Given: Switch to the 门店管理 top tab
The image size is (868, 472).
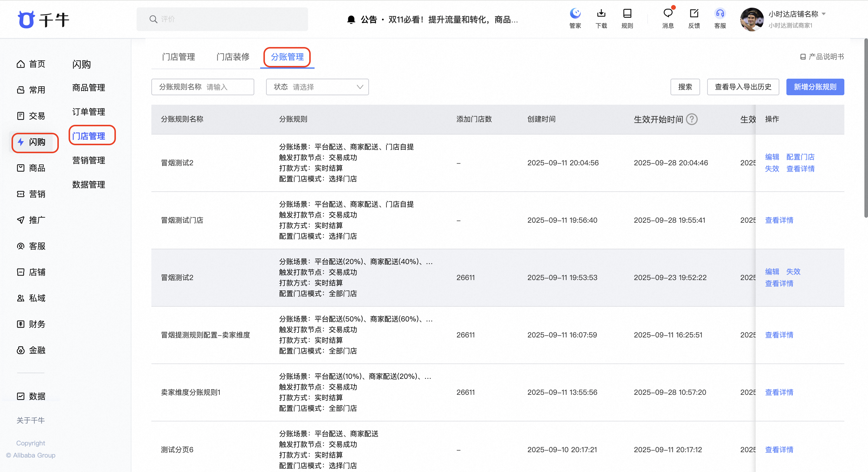Looking at the screenshot, I should point(178,57).
